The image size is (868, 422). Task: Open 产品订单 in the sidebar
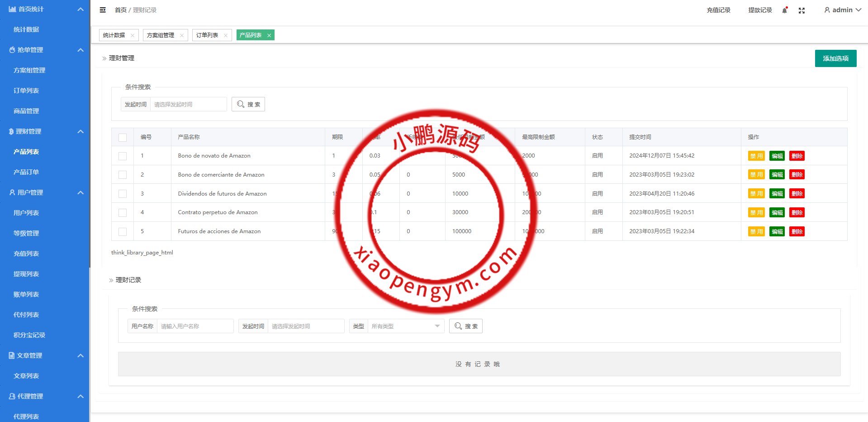26,172
